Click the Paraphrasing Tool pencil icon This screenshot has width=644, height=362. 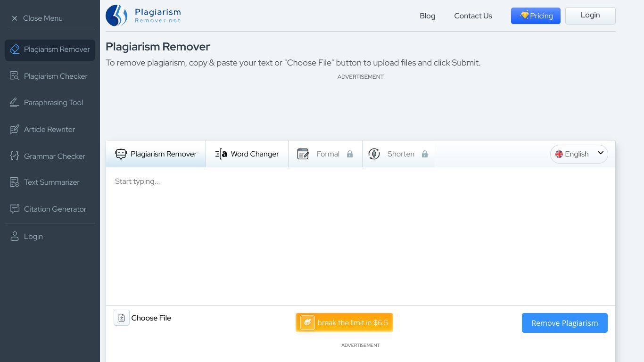(15, 102)
